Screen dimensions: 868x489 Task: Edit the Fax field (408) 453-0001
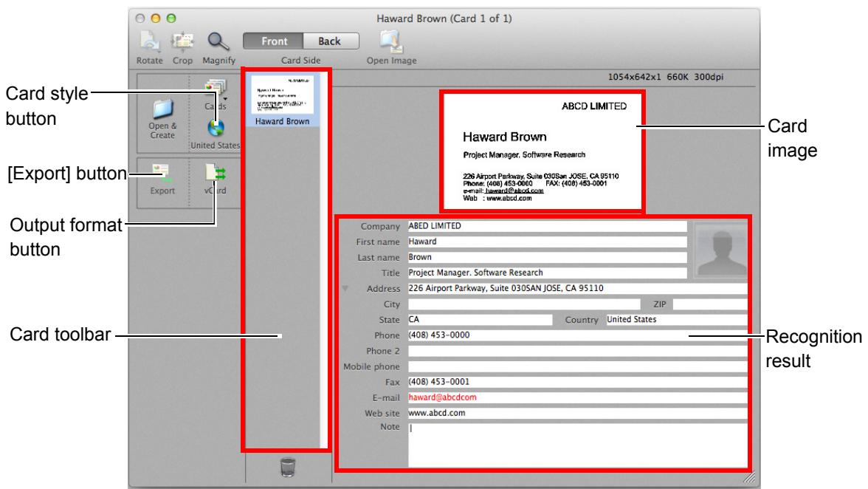click(x=577, y=382)
